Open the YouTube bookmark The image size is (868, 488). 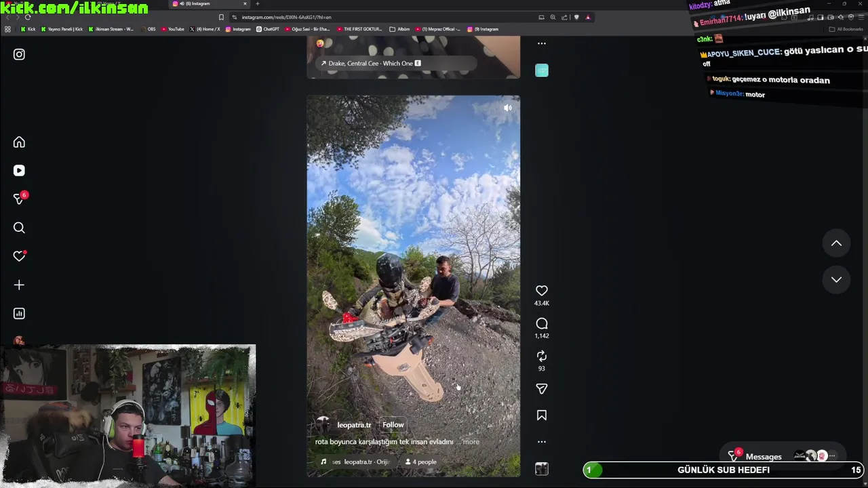(173, 29)
